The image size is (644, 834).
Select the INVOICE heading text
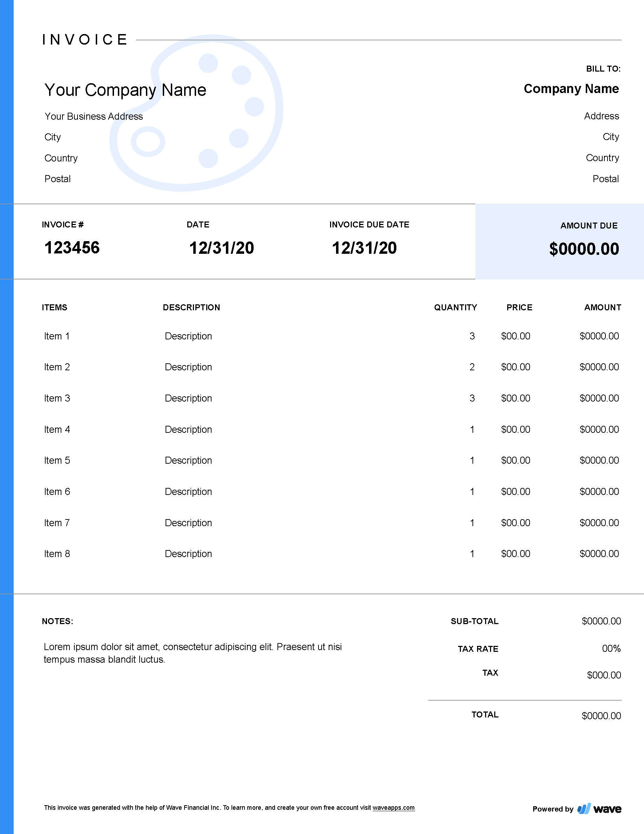[x=85, y=39]
